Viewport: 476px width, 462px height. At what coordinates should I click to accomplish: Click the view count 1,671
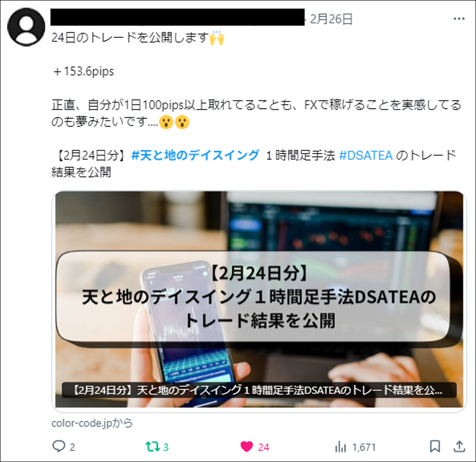click(x=364, y=447)
